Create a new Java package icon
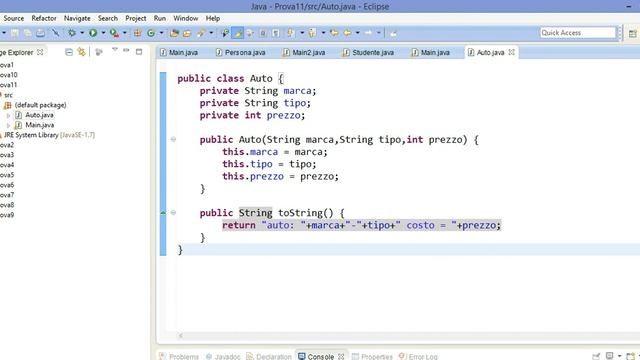 click(138, 33)
